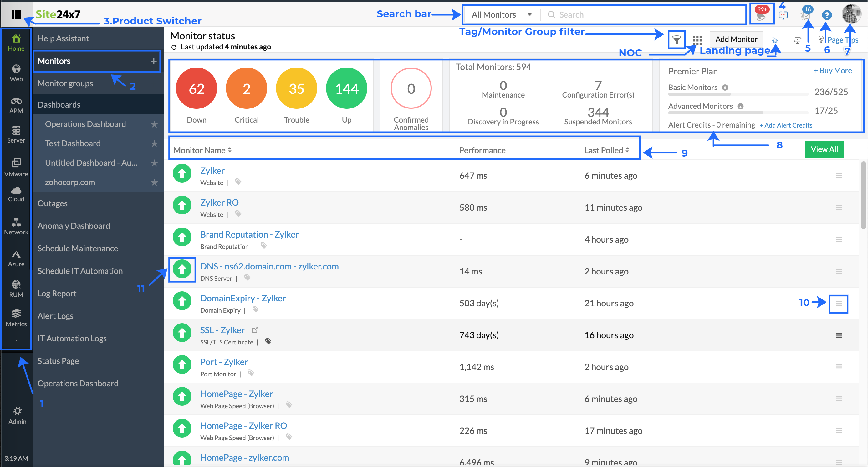Select Monitor groups in the sidebar

point(65,83)
